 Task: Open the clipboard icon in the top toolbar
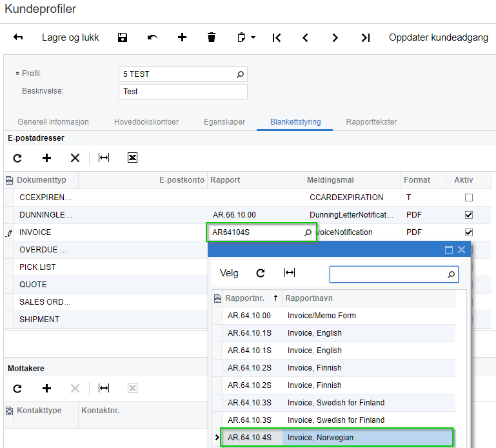(x=241, y=37)
